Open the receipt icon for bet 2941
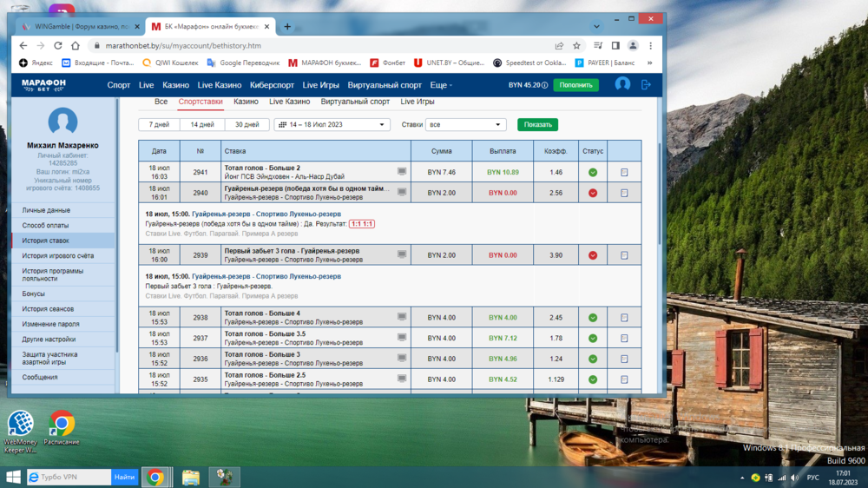 624,172
